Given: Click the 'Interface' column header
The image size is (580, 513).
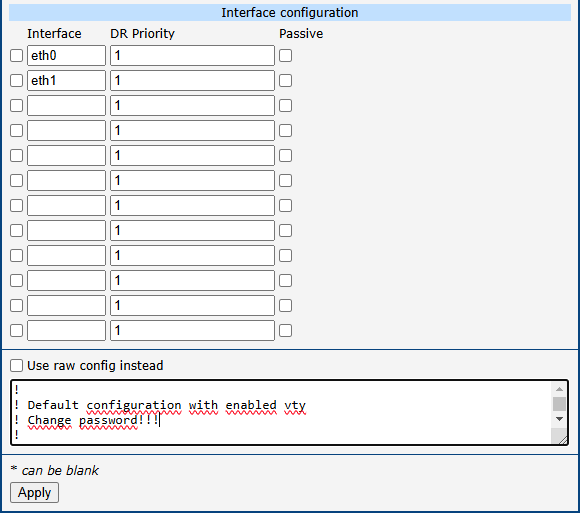Looking at the screenshot, I should click(x=54, y=34).
